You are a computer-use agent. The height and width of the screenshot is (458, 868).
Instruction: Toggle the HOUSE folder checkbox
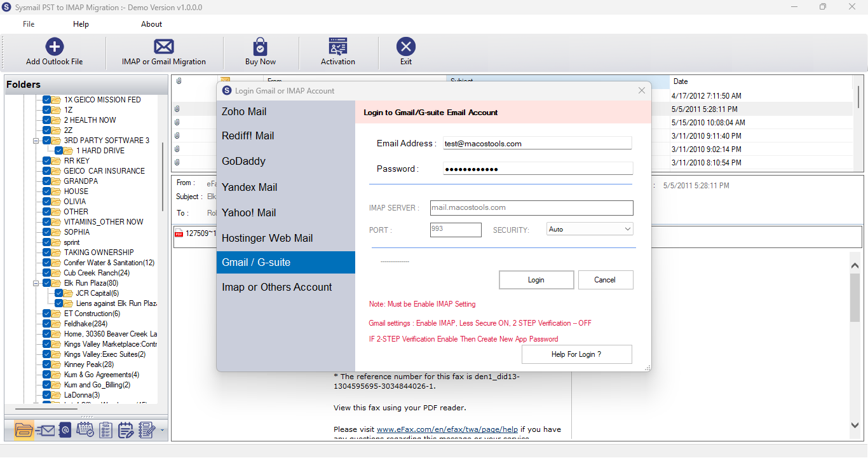(47, 191)
